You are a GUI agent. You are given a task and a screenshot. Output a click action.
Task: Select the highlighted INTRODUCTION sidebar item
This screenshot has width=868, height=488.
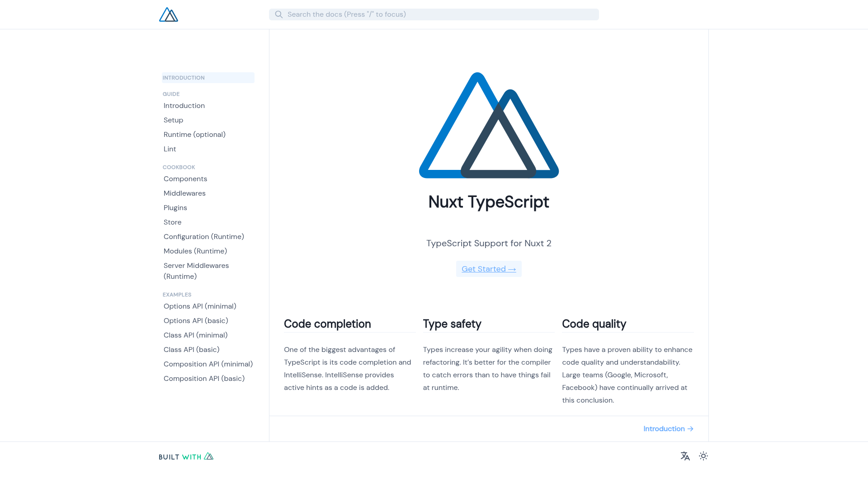click(x=208, y=78)
